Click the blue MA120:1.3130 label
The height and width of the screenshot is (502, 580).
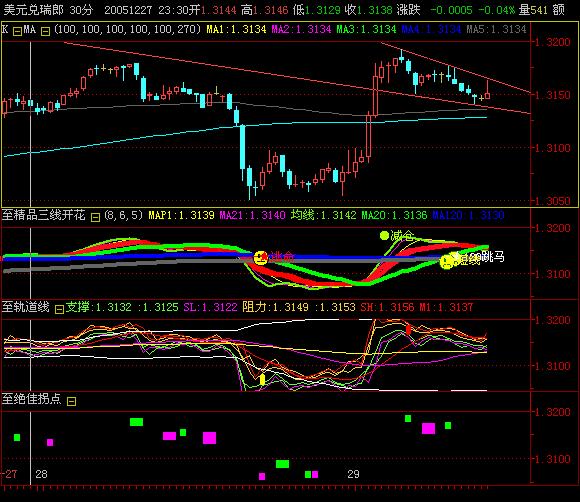[x=468, y=215]
